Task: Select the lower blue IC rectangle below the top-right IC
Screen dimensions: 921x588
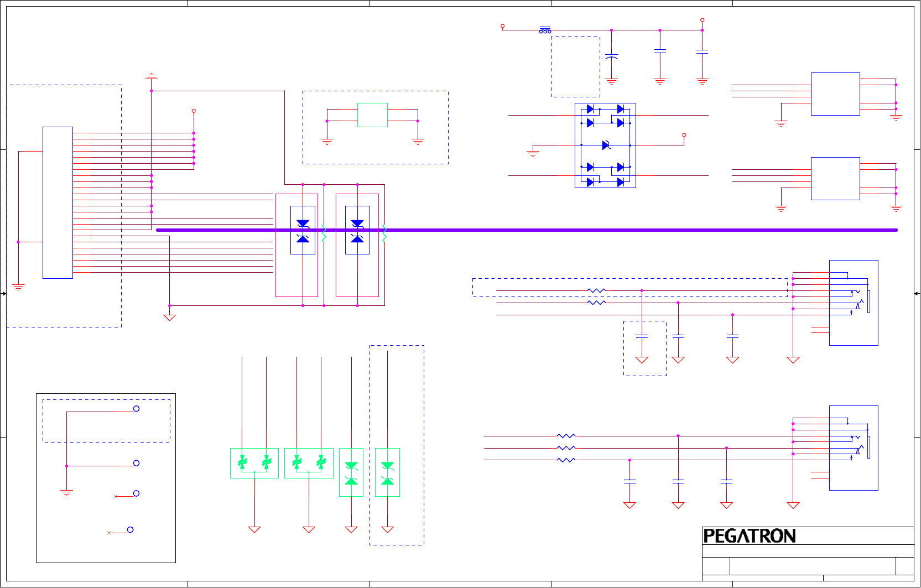Action: (x=835, y=179)
